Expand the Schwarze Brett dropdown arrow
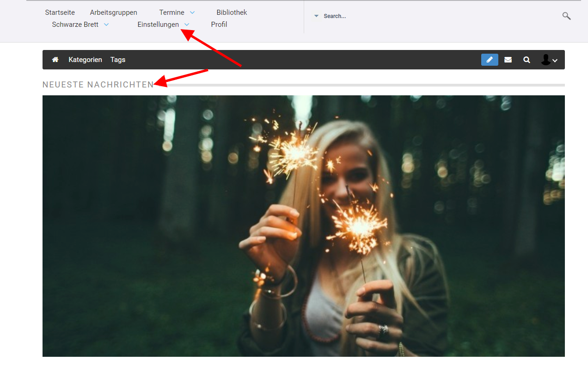This screenshot has height=373, width=588. pos(106,25)
